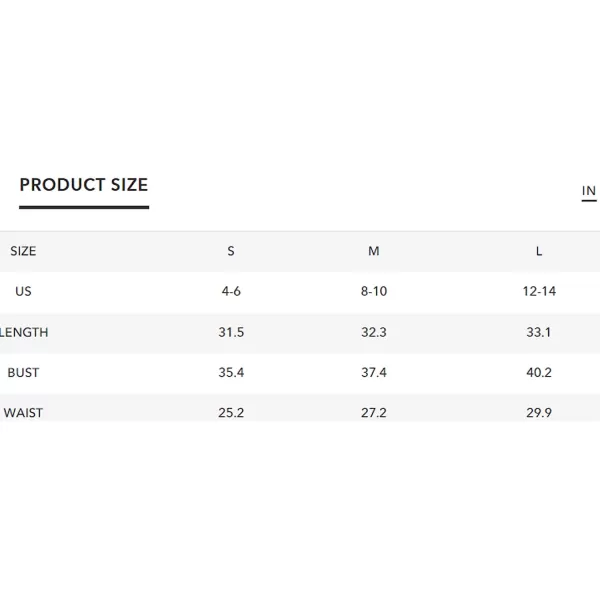The width and height of the screenshot is (600, 600).
Task: Select the US size 12-14 cell
Action: point(539,292)
